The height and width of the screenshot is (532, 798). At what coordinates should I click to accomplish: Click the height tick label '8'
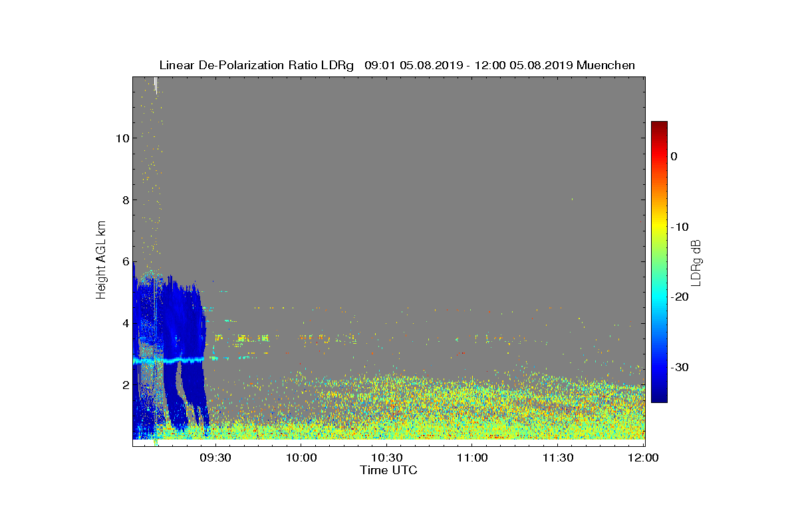tap(124, 200)
